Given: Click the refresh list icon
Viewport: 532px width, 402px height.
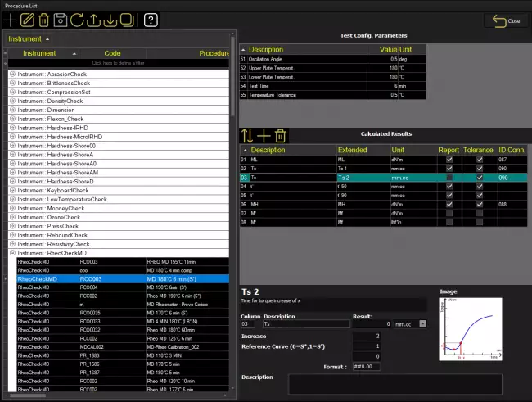Looking at the screenshot, I should [78, 20].
